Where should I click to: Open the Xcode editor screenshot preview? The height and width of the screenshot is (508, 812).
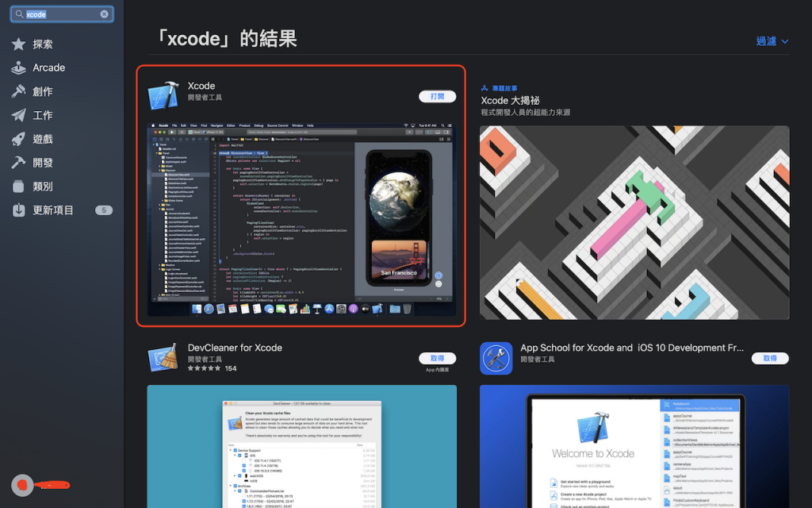coord(302,219)
